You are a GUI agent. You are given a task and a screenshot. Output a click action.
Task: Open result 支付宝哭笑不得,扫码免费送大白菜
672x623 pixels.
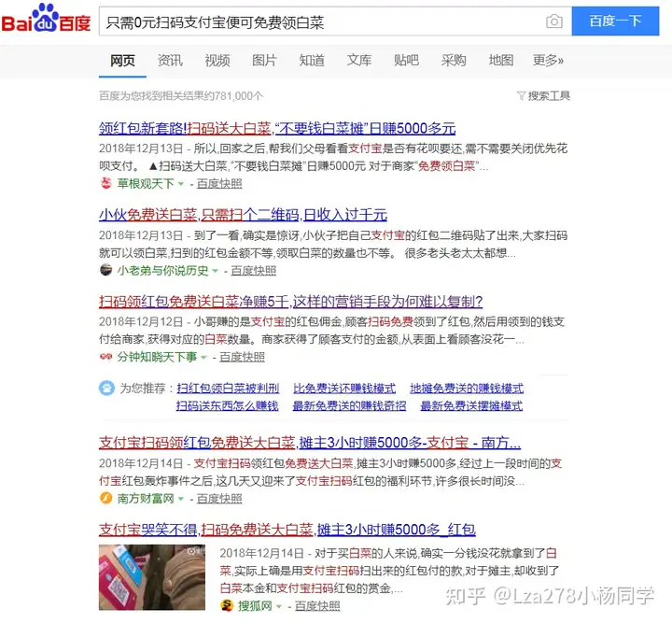287,530
